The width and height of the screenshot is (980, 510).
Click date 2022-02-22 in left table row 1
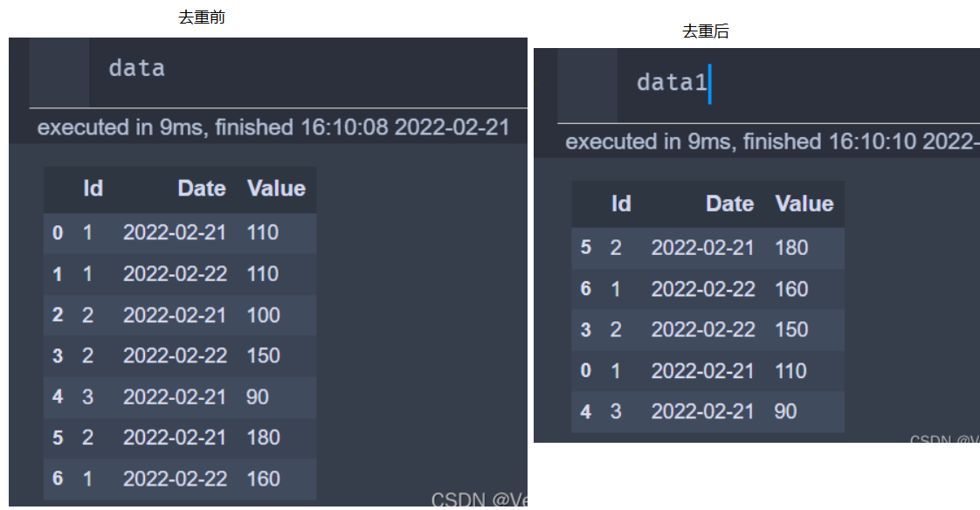coord(175,273)
